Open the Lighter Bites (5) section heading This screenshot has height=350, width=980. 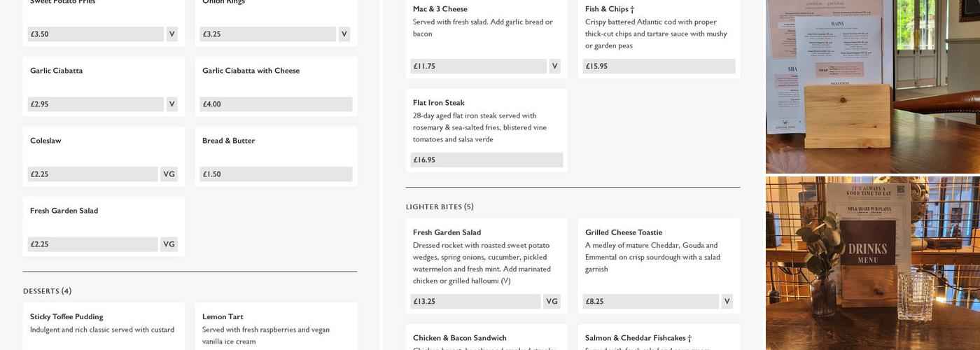(440, 206)
